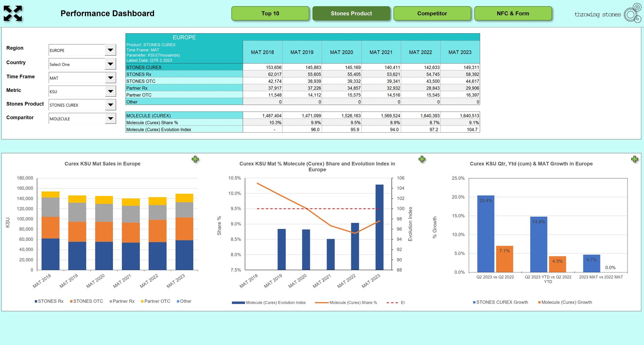Open the Region dropdown arrow
Viewport: 644px width, 345px height.
tap(110, 50)
